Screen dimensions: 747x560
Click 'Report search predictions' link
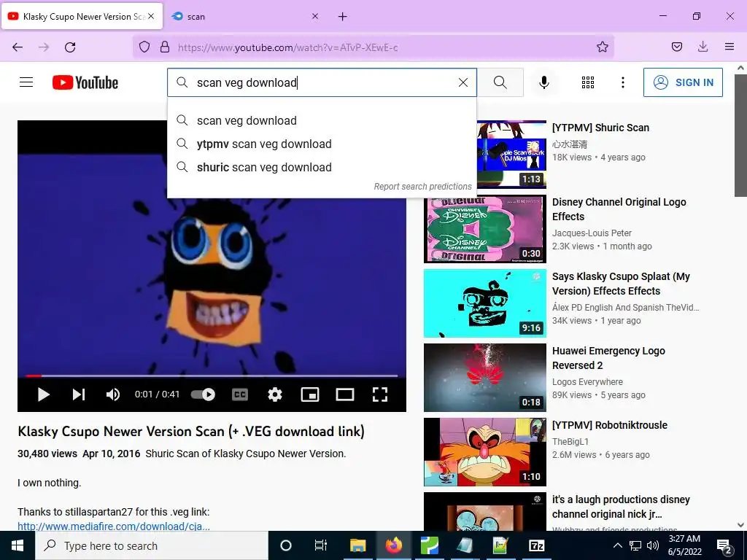422,186
